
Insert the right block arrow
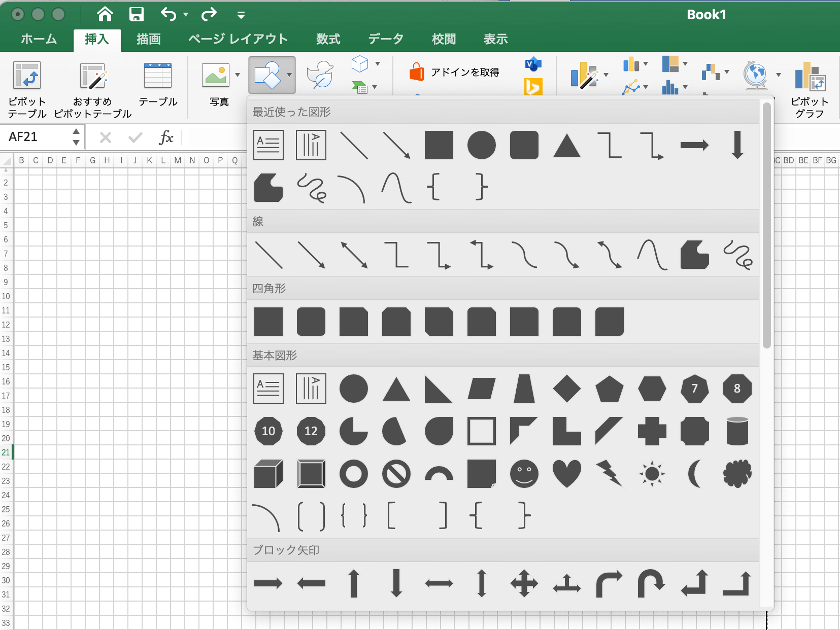[x=268, y=583]
